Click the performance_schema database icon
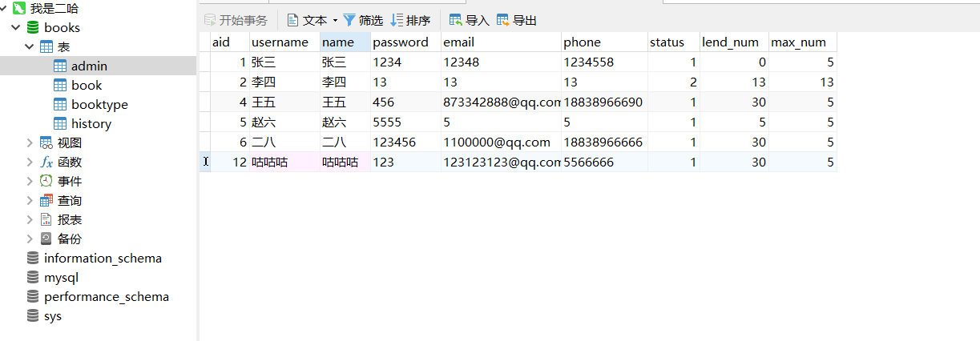Screen dimensions: 980x341 pyautogui.click(x=33, y=297)
